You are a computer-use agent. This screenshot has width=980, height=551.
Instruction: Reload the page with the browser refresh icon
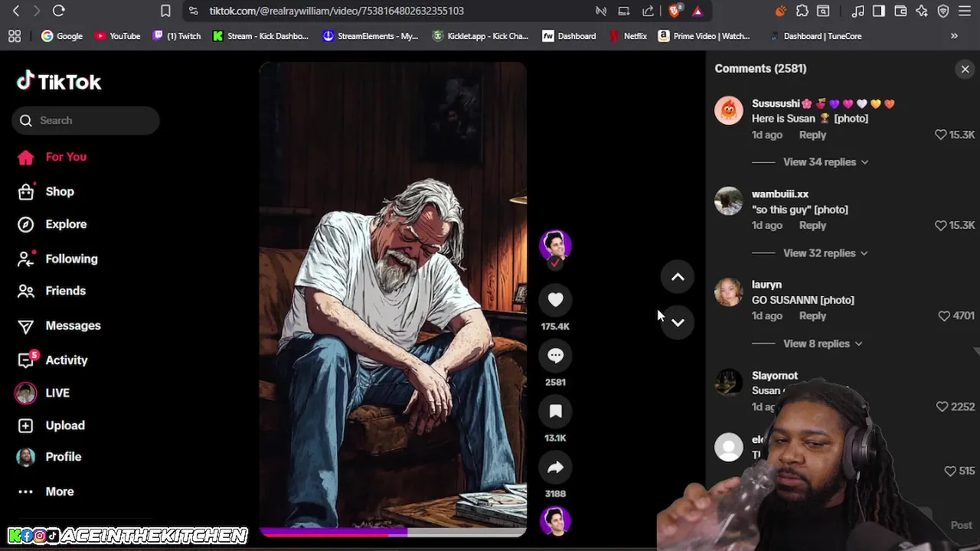[x=58, y=11]
